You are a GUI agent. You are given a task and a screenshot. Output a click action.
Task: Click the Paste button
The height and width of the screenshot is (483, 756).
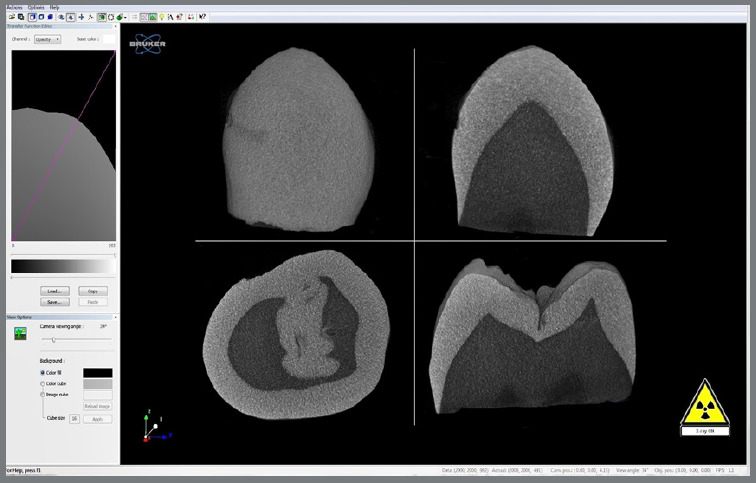[93, 302]
